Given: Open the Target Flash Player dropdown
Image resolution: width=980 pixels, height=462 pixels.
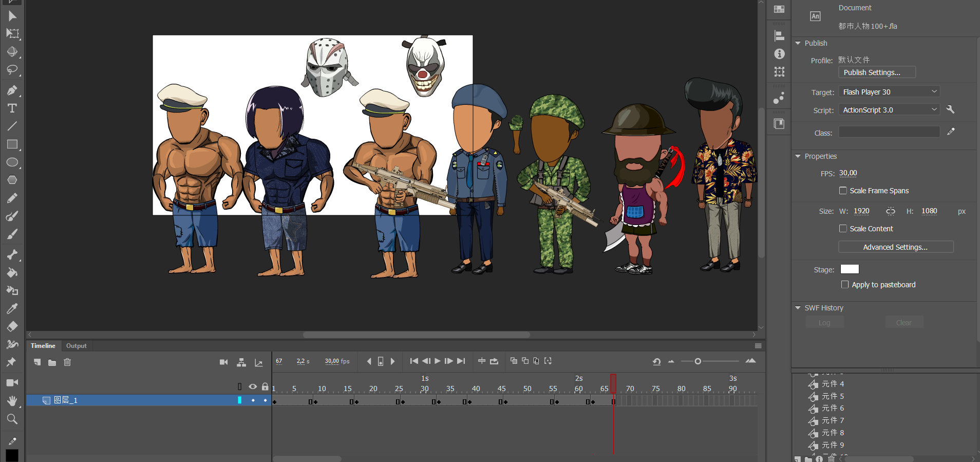Looking at the screenshot, I should [x=889, y=92].
